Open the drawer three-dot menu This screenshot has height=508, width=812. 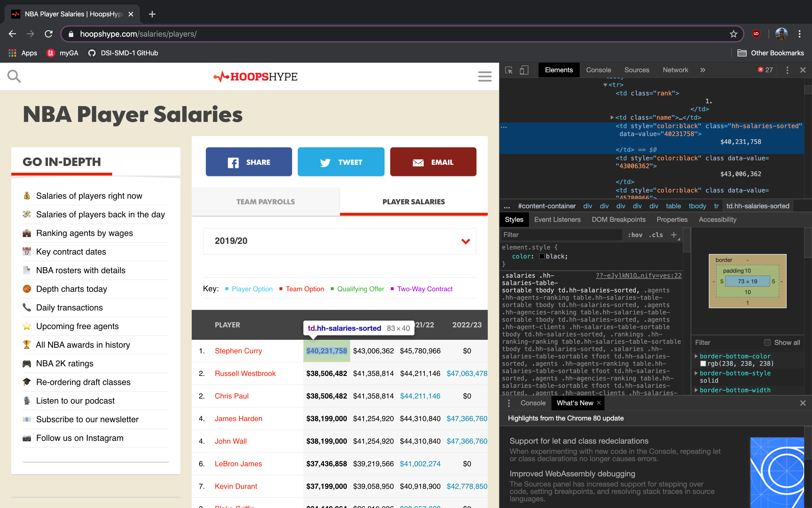pos(509,403)
